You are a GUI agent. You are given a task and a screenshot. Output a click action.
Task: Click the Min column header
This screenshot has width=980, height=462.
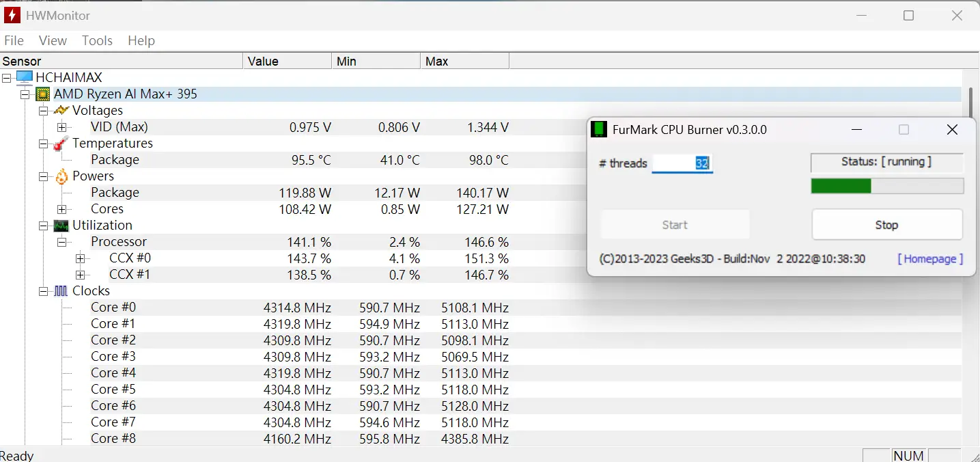[376, 62]
